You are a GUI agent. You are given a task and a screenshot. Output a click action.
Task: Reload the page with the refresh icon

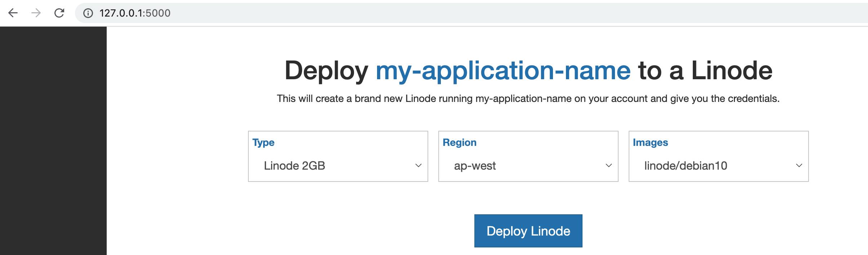(x=59, y=13)
